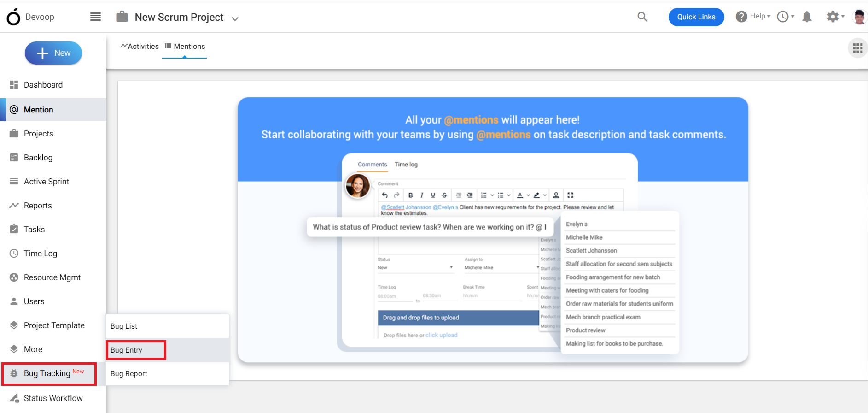Open the search magnifier icon

click(642, 17)
